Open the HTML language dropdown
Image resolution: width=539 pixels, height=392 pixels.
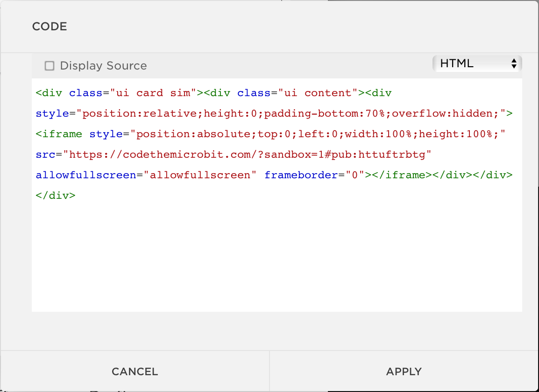[x=476, y=63]
